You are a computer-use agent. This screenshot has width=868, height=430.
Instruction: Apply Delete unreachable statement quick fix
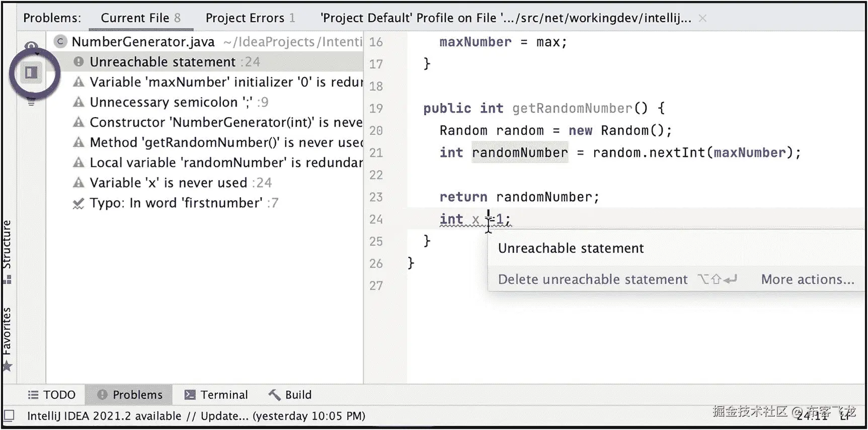click(x=593, y=279)
